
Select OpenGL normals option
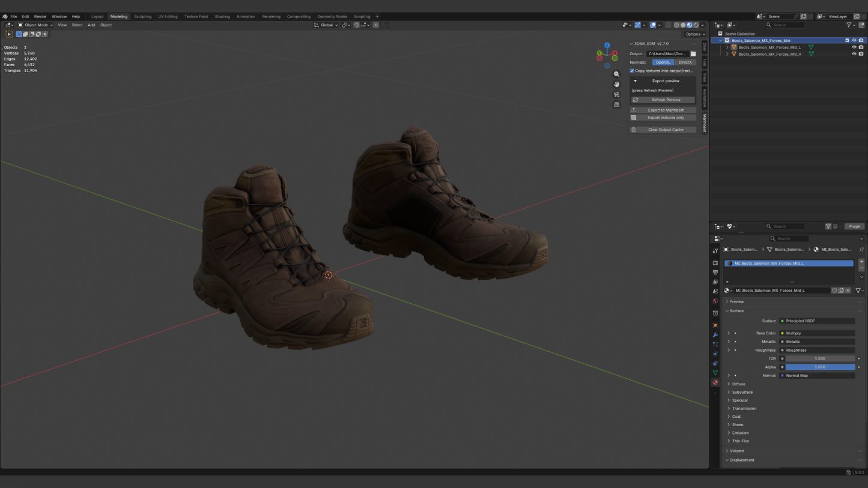663,62
